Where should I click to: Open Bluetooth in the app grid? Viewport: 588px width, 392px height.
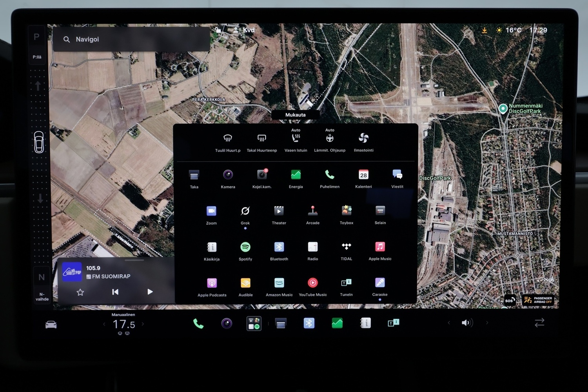279,247
